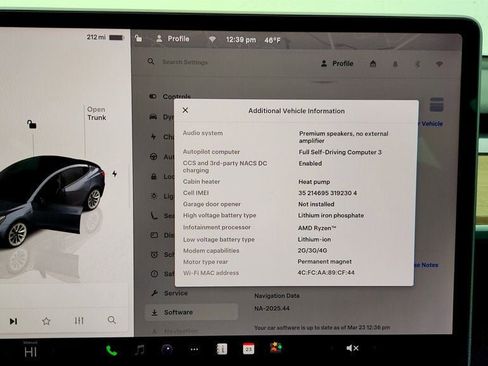Screen dimensions: 488x366
Task: Select the Dynamics car icon in sidebar
Action: click(x=153, y=117)
